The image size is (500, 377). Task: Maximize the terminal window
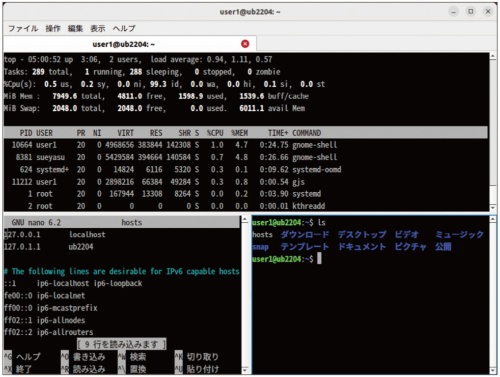(x=471, y=12)
